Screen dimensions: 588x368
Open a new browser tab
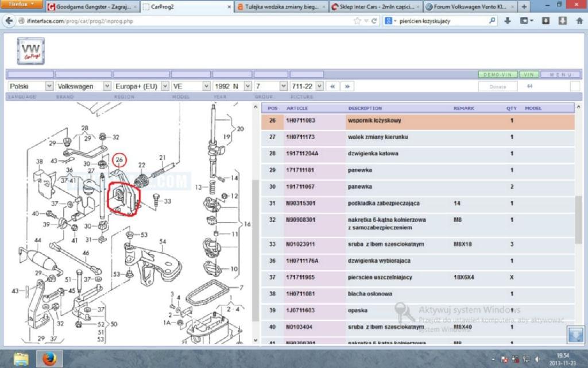click(524, 7)
